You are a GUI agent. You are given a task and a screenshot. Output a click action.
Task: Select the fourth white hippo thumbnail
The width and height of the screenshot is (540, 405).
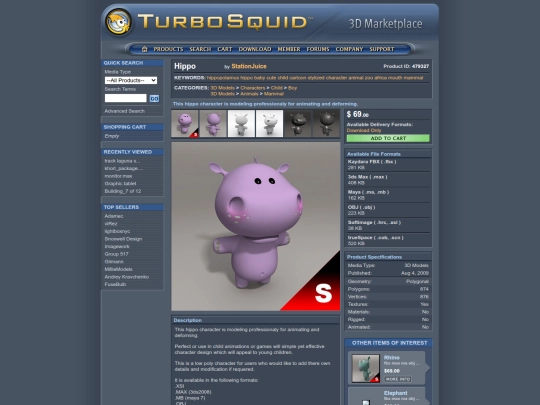click(270, 124)
